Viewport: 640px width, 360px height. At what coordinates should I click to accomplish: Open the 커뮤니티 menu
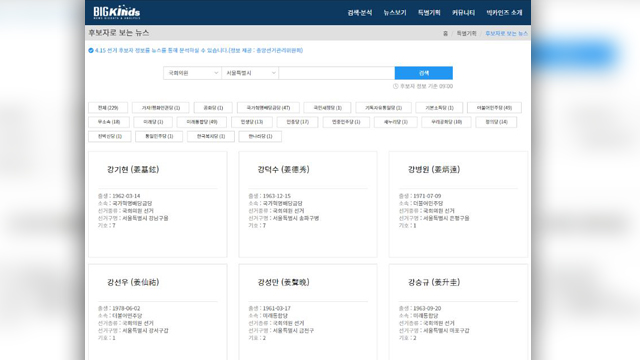point(463,13)
